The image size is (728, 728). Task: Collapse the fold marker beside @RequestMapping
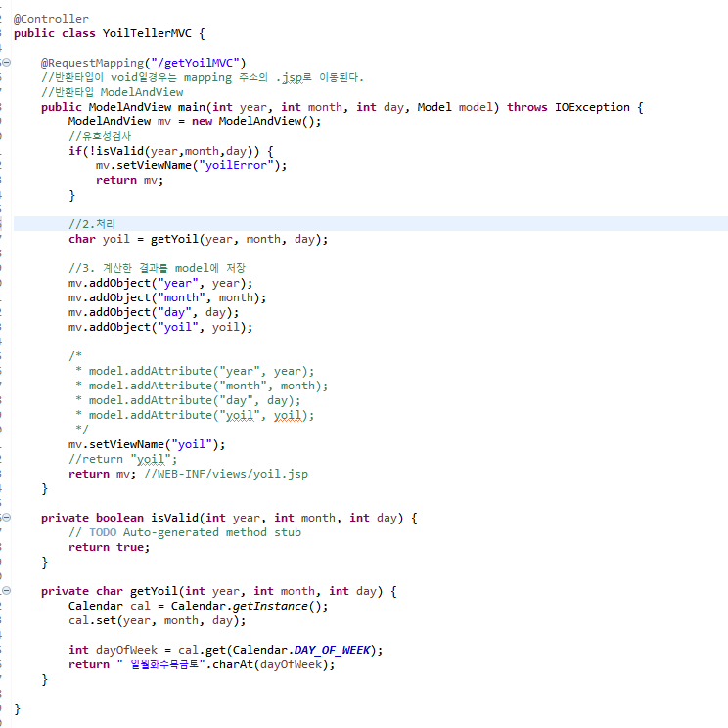pos(7,63)
